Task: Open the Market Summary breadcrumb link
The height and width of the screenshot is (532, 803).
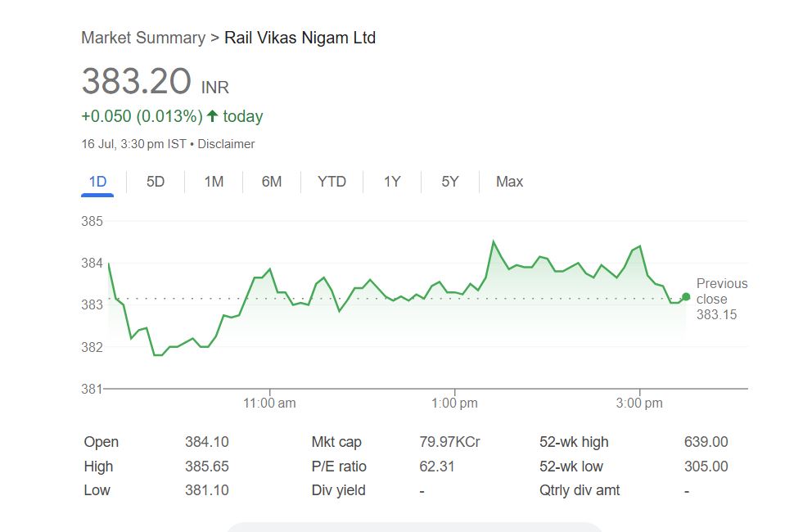Action: point(143,38)
